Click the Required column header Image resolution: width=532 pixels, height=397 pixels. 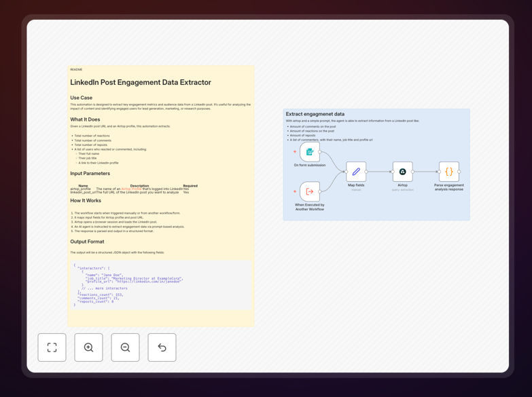click(x=190, y=186)
